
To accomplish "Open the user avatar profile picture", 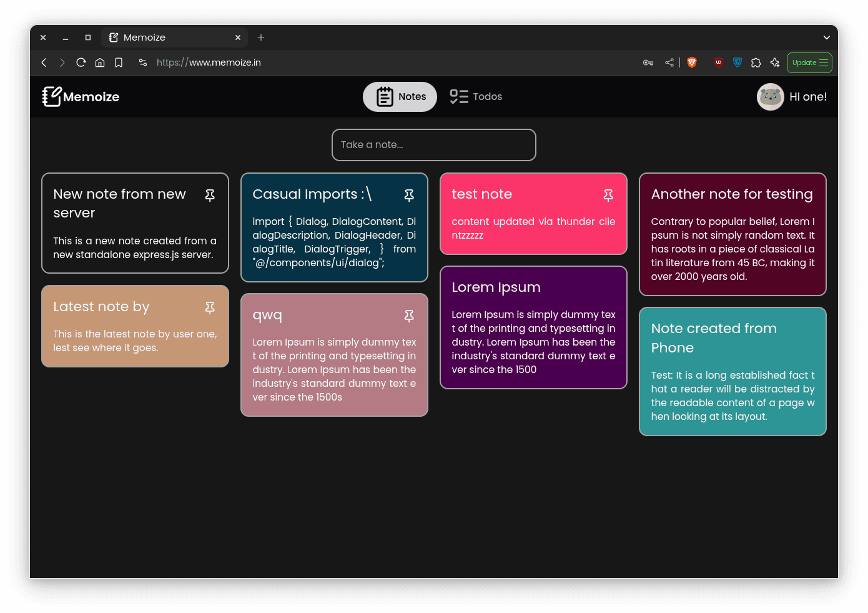I will click(x=770, y=97).
